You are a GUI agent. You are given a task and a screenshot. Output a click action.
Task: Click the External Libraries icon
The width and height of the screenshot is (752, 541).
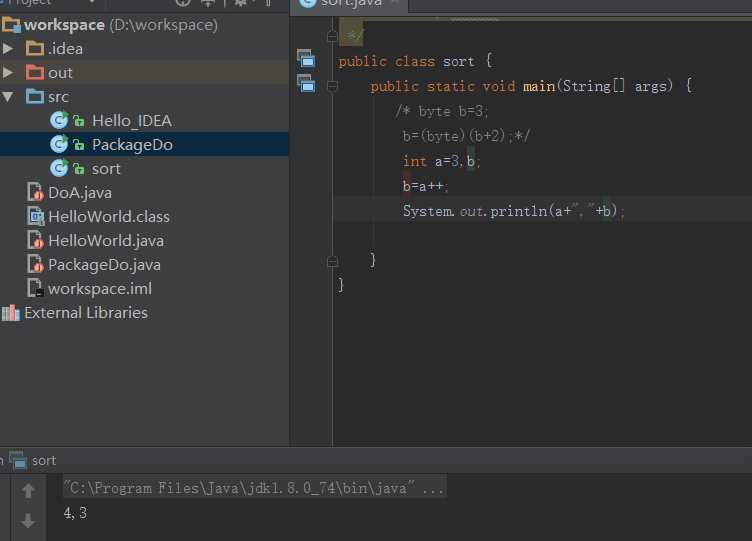click(11, 313)
